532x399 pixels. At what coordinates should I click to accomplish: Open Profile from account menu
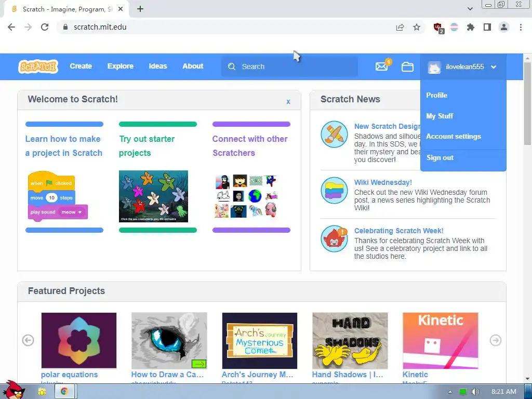pyautogui.click(x=436, y=96)
